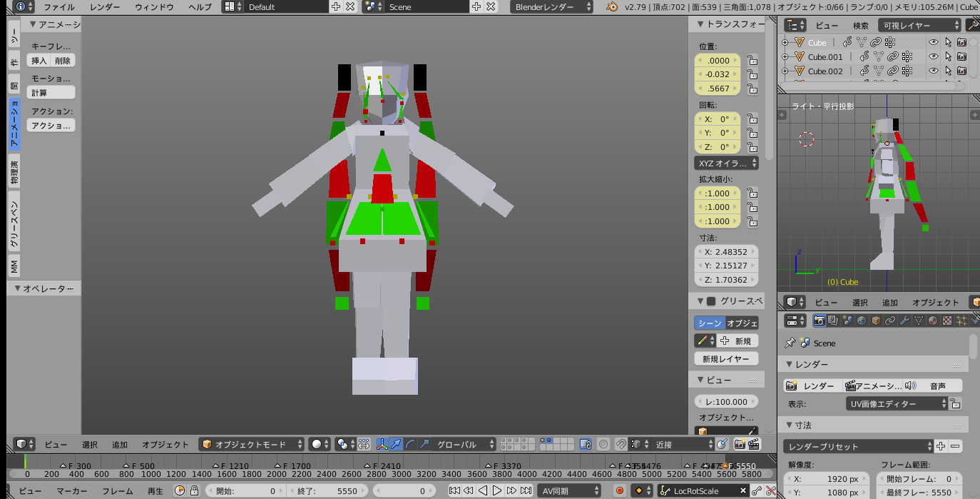The width and height of the screenshot is (980, 499).
Task: Click the outliner search magnifier icon
Action: [972, 25]
